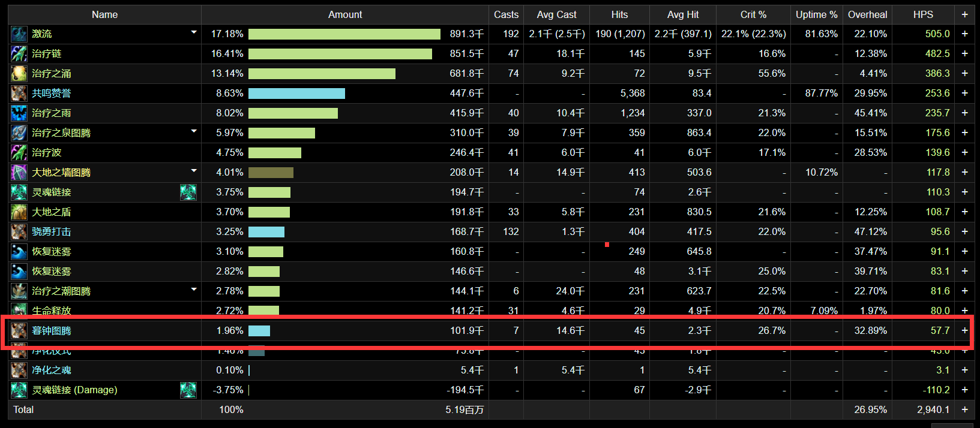
Task: Click the 治疗波 spell icon
Action: [19, 153]
